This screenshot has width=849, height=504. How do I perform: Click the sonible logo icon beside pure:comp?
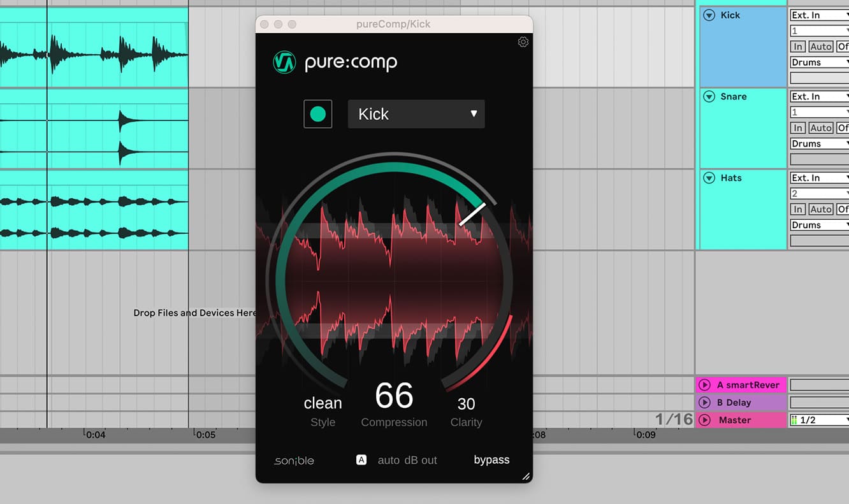point(284,62)
